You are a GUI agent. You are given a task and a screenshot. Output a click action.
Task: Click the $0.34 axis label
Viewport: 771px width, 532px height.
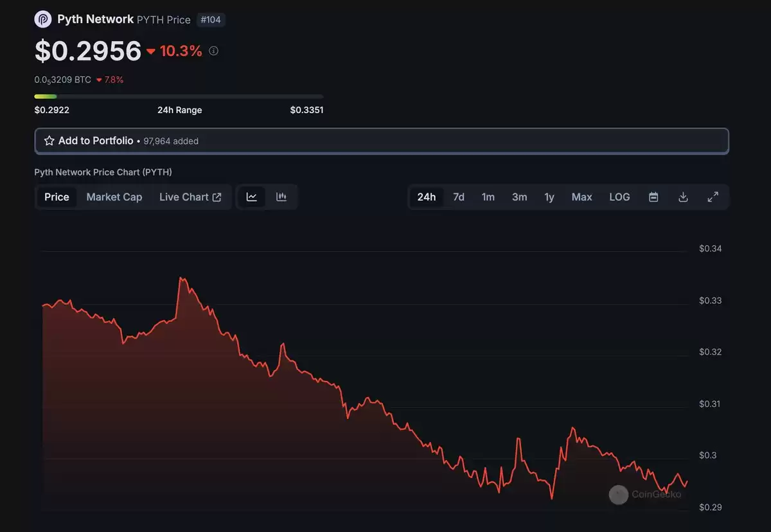(x=711, y=249)
